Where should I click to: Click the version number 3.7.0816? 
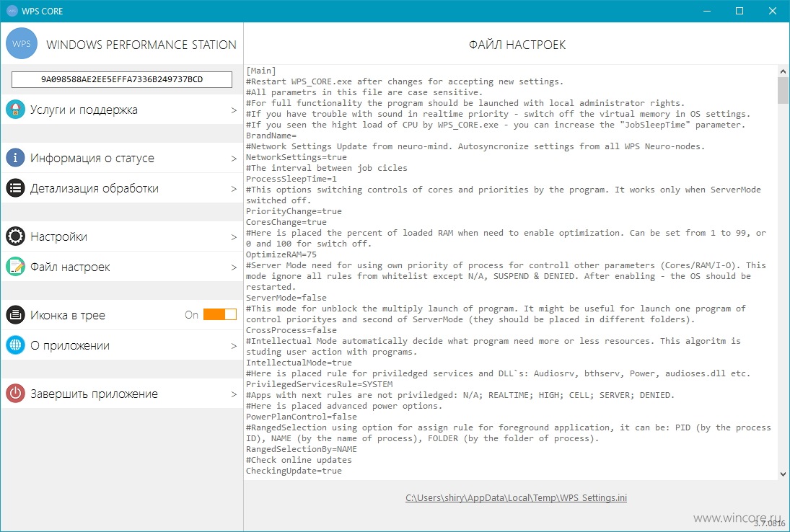pyautogui.click(x=769, y=524)
